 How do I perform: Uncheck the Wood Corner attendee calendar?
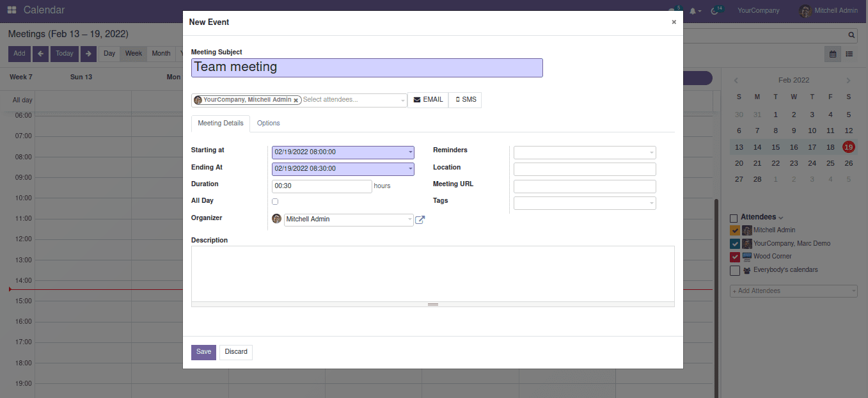click(x=735, y=257)
